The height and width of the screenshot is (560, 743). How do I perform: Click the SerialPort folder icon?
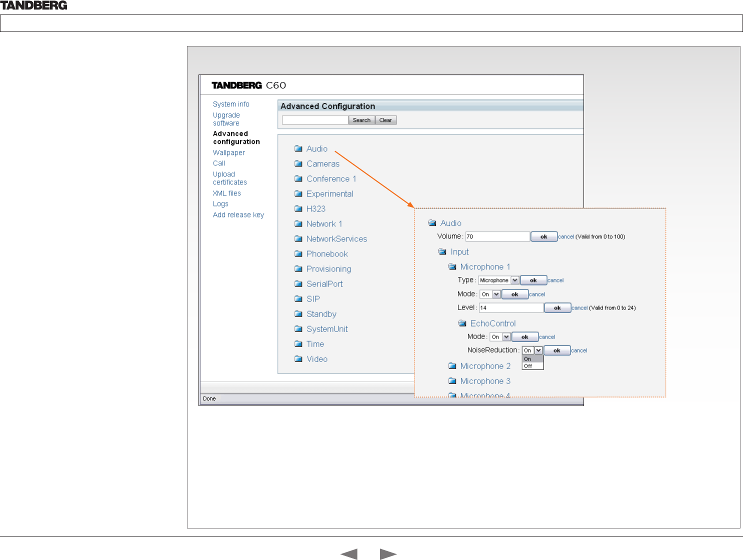tap(298, 283)
